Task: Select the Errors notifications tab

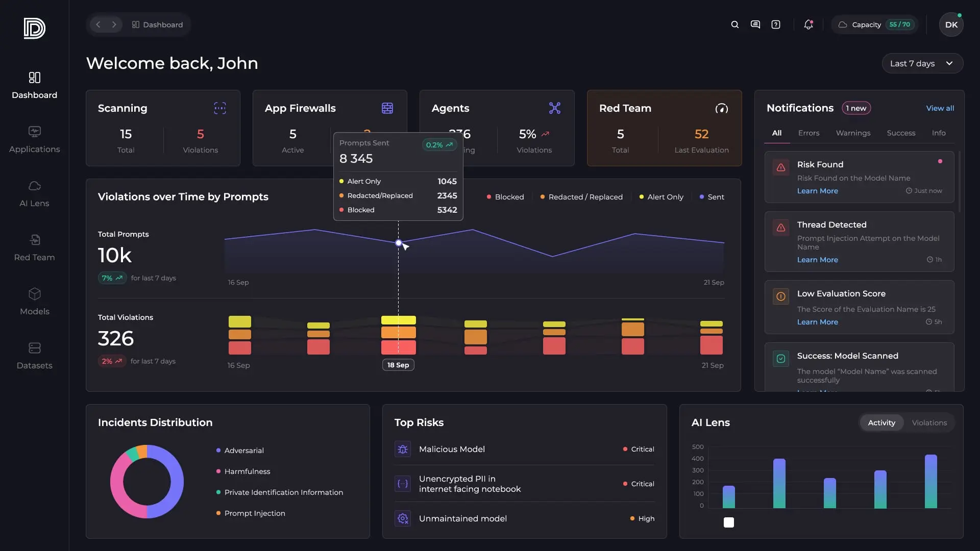Action: pyautogui.click(x=808, y=133)
